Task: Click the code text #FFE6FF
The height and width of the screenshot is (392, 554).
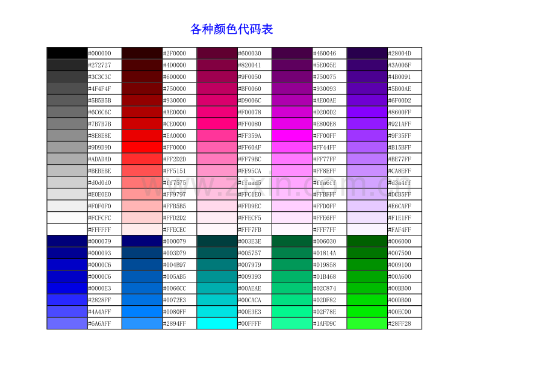Action: tap(325, 218)
